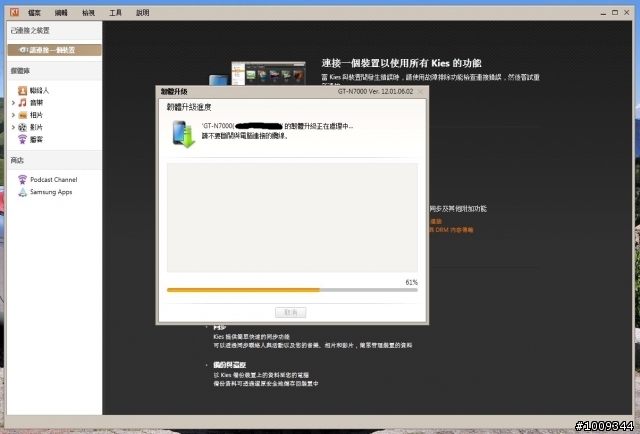
Task: Close the firmware upgrade dialog
Action: tap(421, 91)
